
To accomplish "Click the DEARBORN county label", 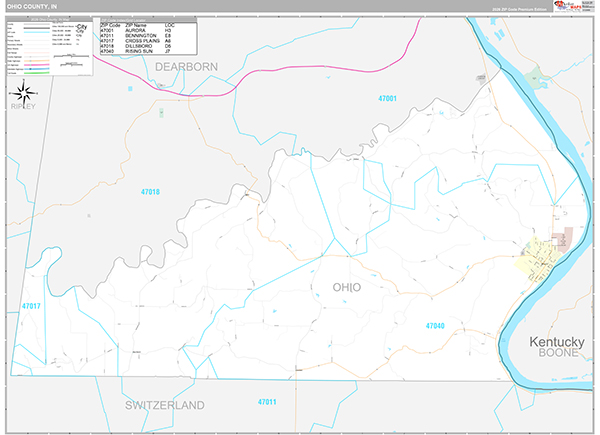I will tap(187, 66).
